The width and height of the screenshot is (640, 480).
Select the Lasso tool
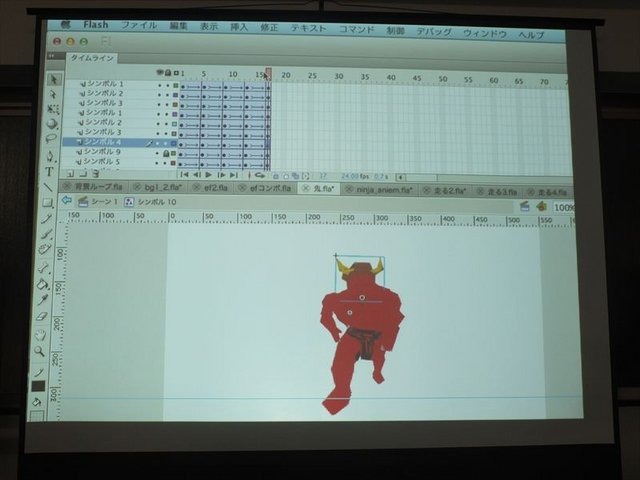pyautogui.click(x=51, y=139)
